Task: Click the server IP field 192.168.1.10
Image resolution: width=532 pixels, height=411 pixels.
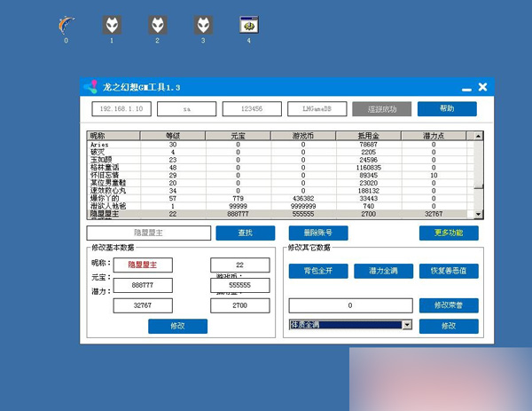Action: click(x=121, y=108)
